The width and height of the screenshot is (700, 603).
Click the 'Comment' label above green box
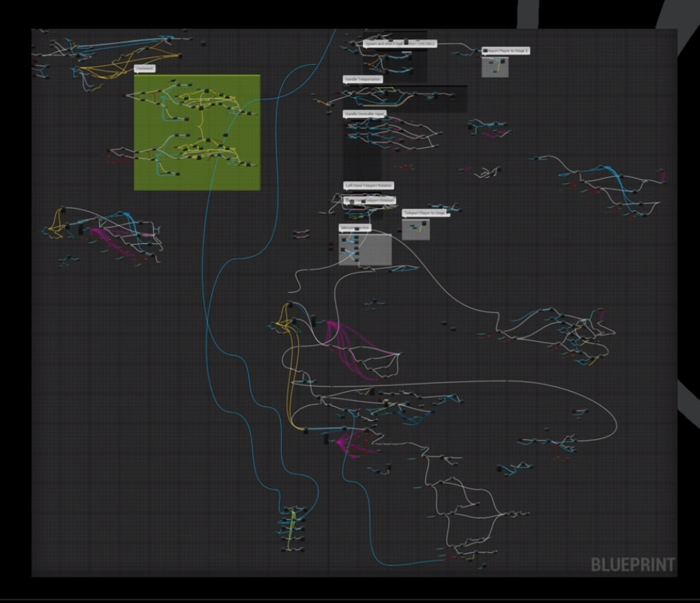145,69
